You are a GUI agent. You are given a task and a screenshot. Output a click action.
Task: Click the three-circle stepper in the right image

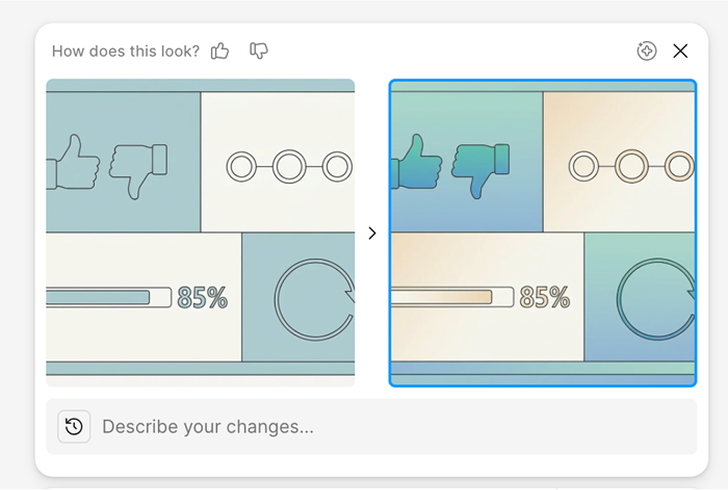tap(631, 166)
